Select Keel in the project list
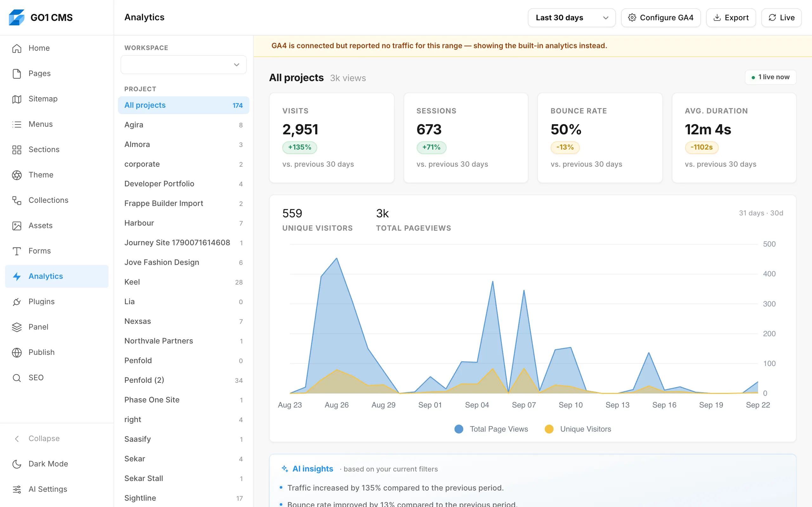The image size is (812, 507). pos(184,282)
